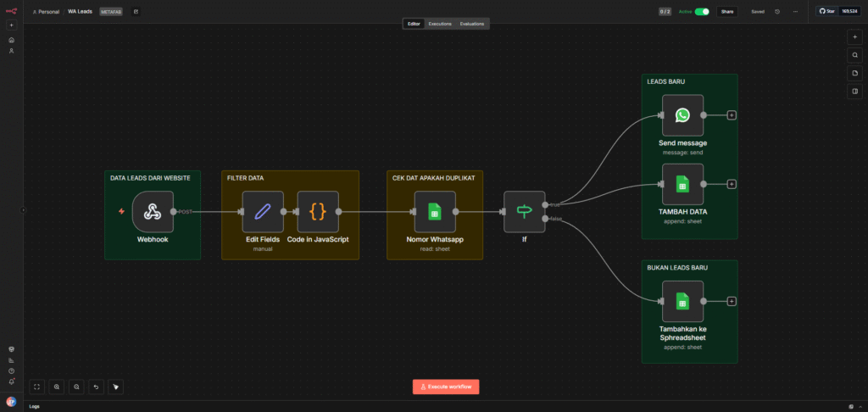Fit workflow to view
The image size is (868, 412).
[x=37, y=387]
